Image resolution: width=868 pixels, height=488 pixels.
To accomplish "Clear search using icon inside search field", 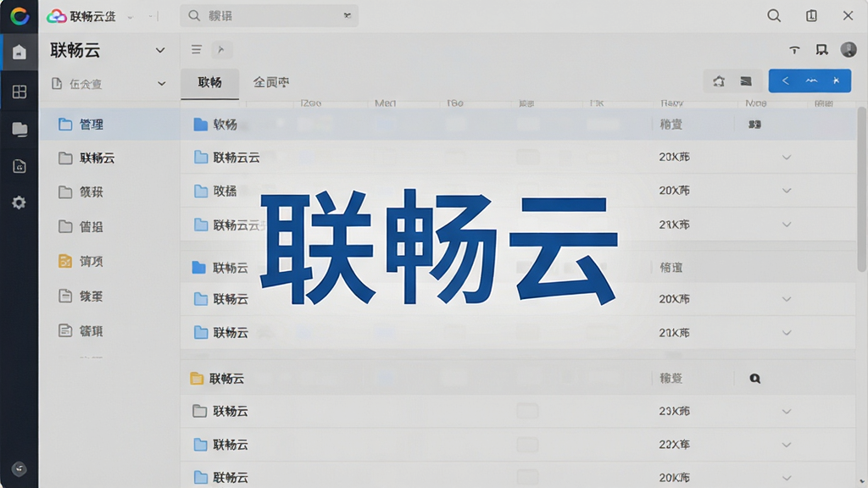I will pyautogui.click(x=347, y=16).
